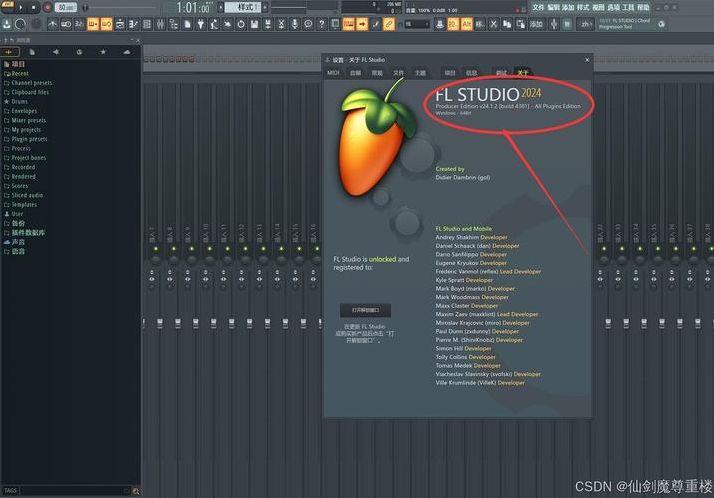Click the speaker icon tab in the browser

[x=56, y=52]
